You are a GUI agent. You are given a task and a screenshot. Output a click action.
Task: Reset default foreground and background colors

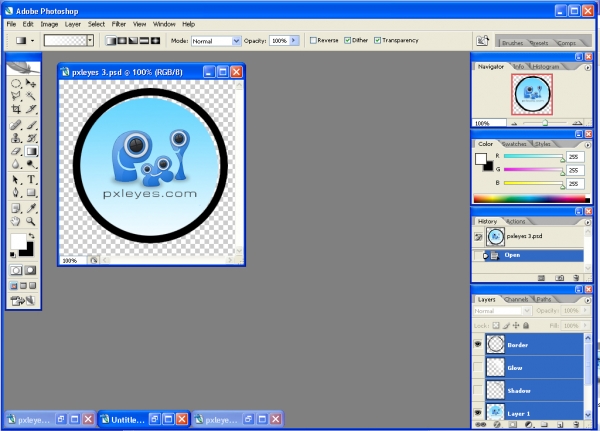(x=13, y=255)
